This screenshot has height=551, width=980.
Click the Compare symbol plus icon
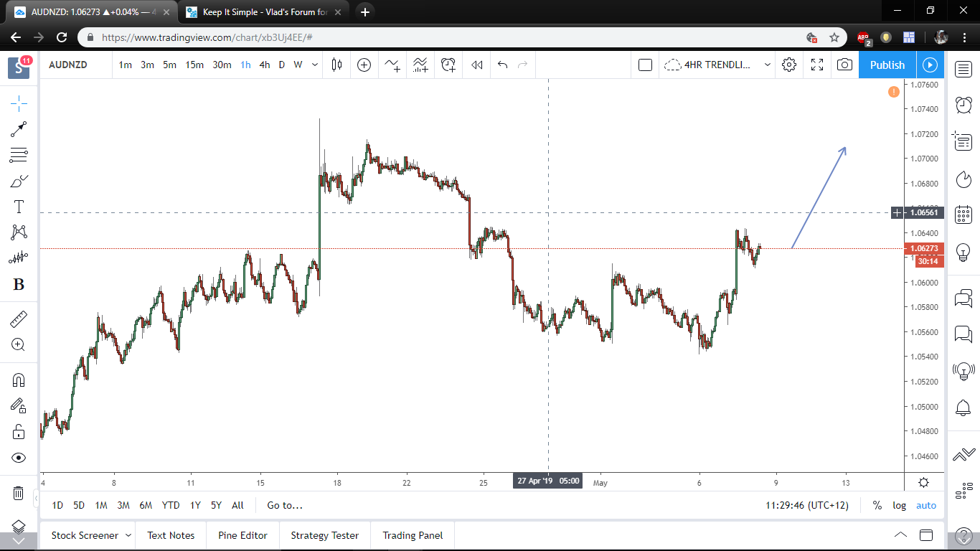click(364, 65)
